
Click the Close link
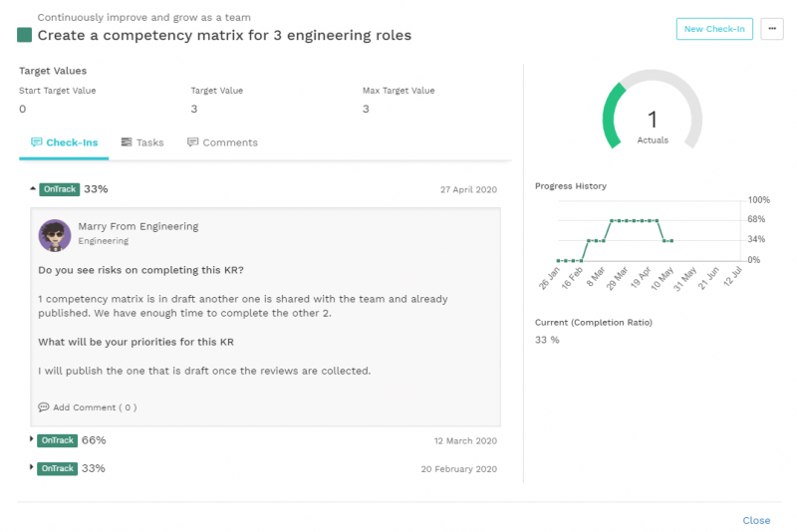(756, 520)
